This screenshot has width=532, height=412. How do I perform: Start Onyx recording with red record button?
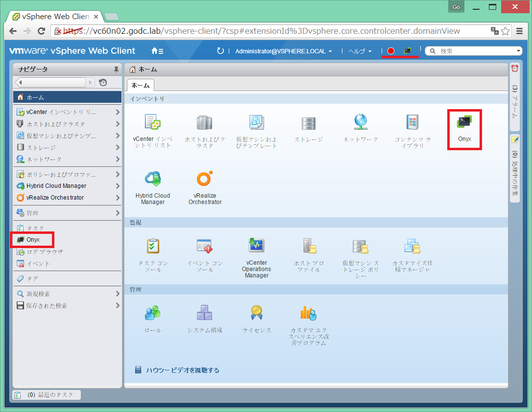click(391, 51)
